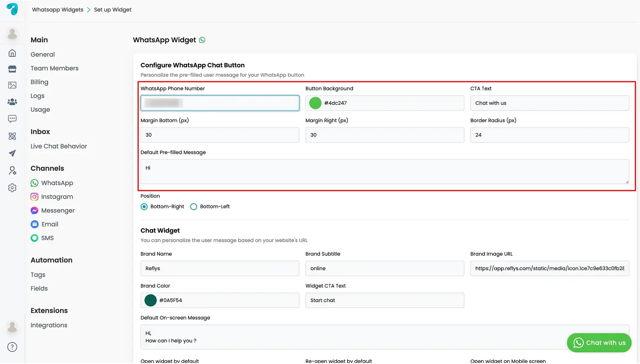Open the home icon in left sidebar
Screen dimensions: 640x364
(x=12, y=53)
